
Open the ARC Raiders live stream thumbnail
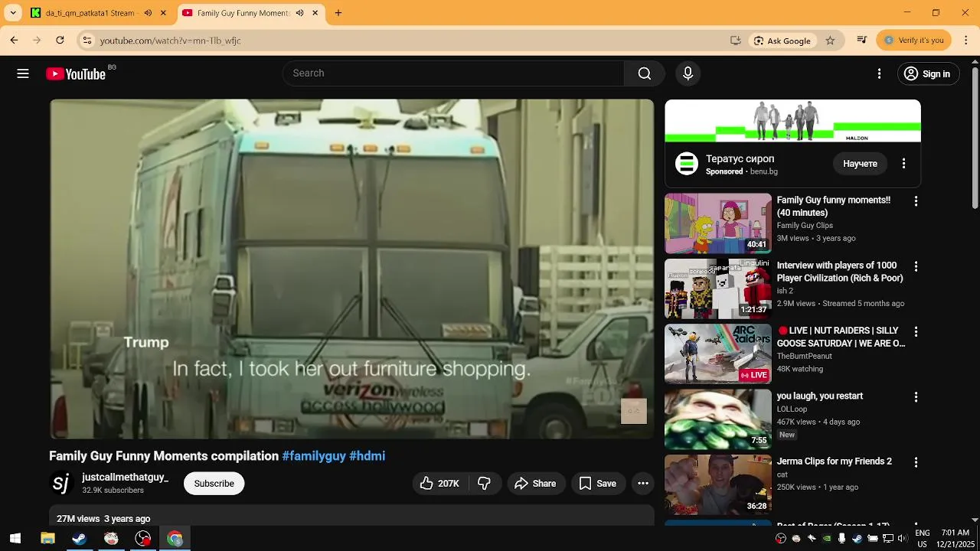click(x=718, y=354)
